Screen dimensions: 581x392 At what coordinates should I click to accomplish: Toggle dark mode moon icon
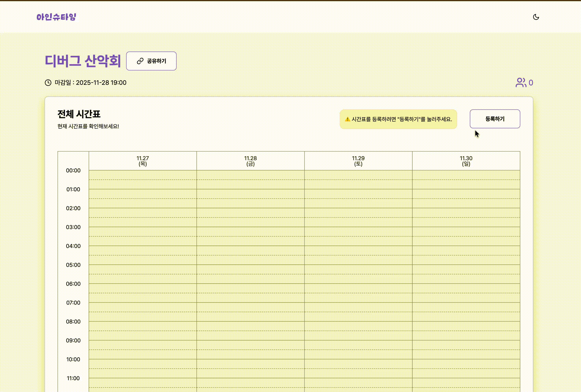[536, 17]
